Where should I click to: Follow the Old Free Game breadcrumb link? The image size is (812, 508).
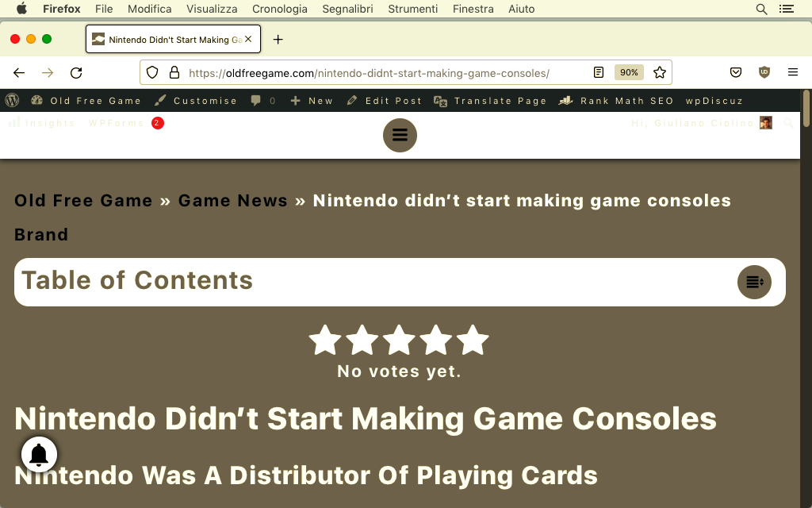[x=83, y=201]
